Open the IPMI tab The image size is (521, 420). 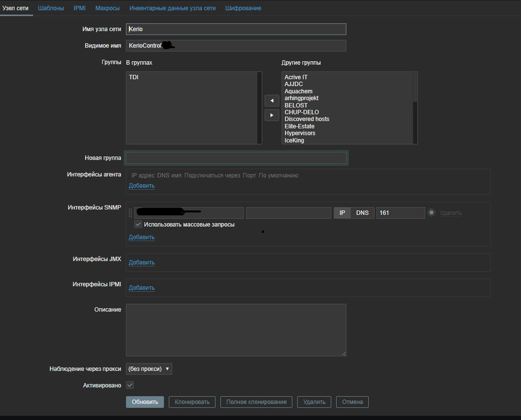pyautogui.click(x=80, y=8)
